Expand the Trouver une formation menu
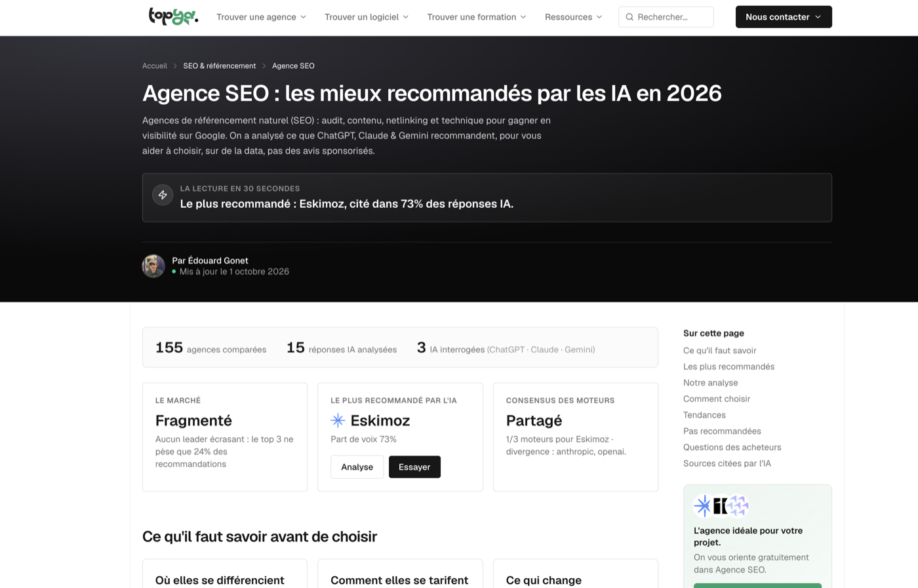Screen dimensions: 918x588 click(x=477, y=17)
